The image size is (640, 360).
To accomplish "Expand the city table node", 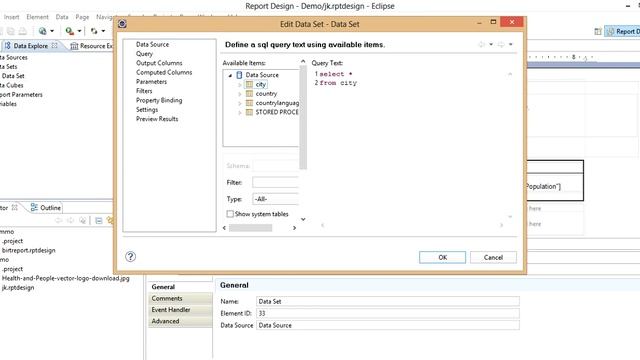I will tap(240, 84).
